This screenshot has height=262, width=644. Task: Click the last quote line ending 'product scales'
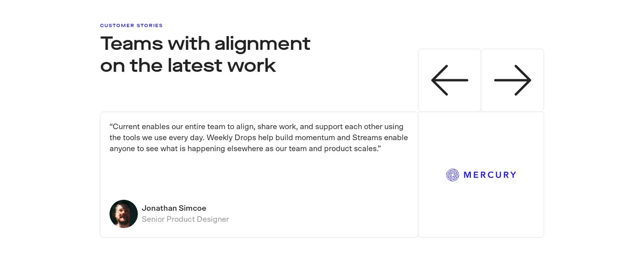pos(245,148)
